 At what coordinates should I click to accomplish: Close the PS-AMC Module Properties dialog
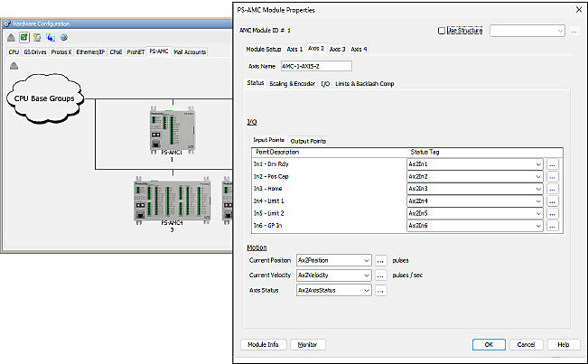pos(579,10)
